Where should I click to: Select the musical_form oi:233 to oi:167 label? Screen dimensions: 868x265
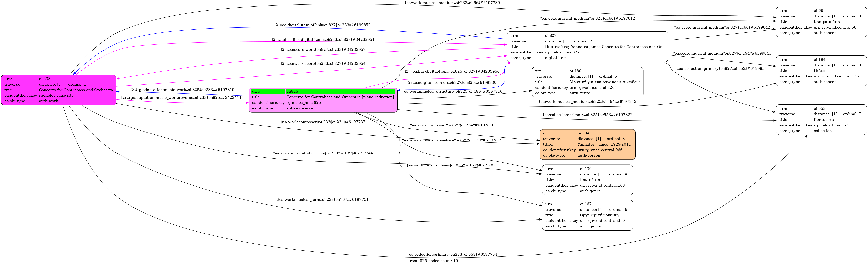322,199
